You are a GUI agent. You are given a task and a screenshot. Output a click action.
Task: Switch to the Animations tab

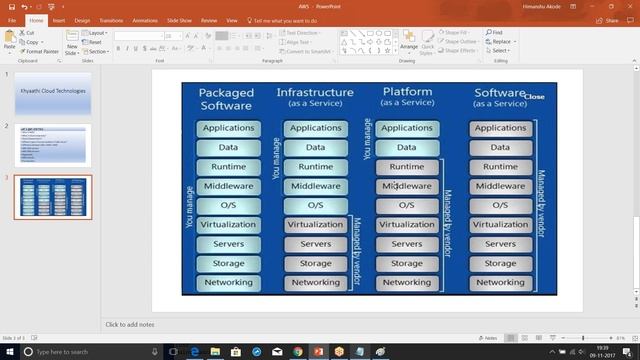point(145,20)
